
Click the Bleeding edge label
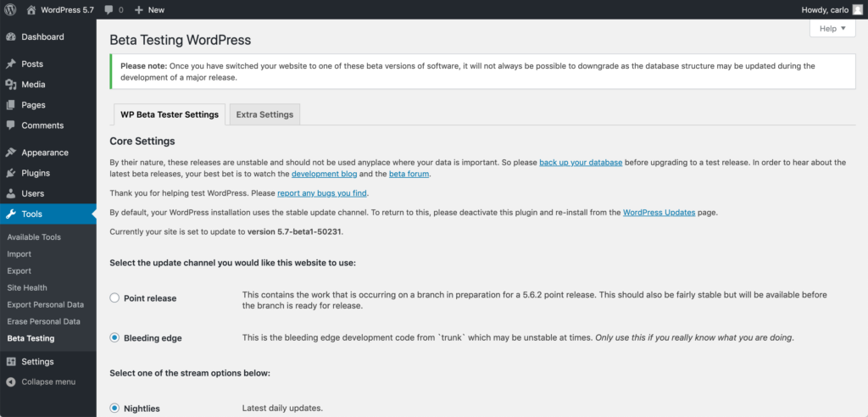click(x=153, y=338)
